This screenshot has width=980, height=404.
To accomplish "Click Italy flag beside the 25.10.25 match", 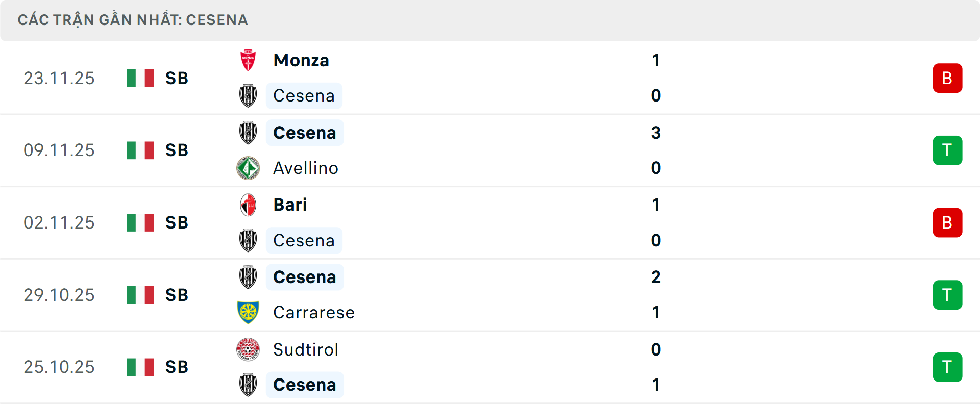I will pyautogui.click(x=140, y=367).
